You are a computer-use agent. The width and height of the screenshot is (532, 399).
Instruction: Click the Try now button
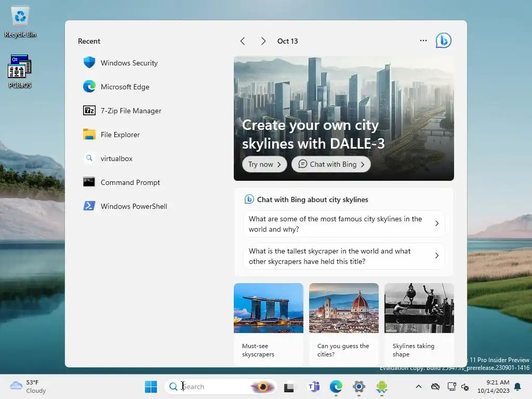264,164
